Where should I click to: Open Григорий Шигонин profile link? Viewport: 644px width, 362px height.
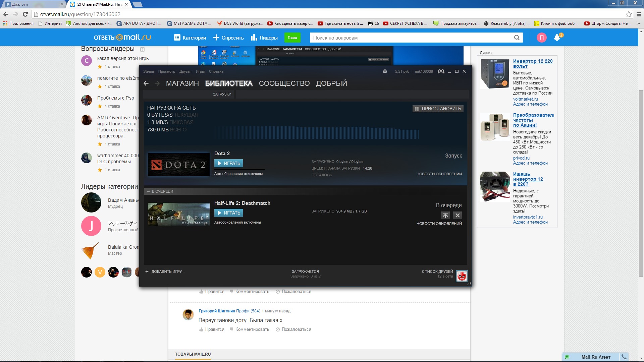coord(217,311)
